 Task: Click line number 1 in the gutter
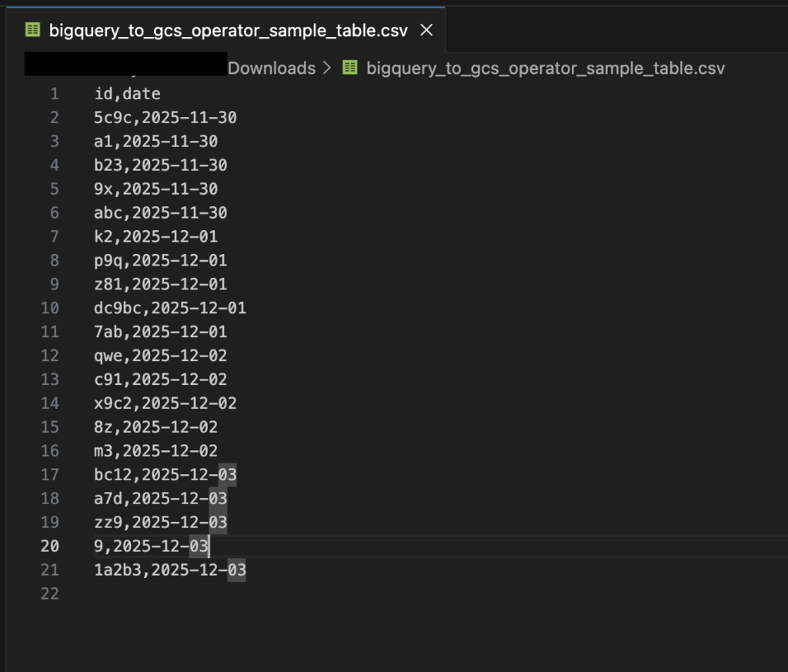(54, 94)
